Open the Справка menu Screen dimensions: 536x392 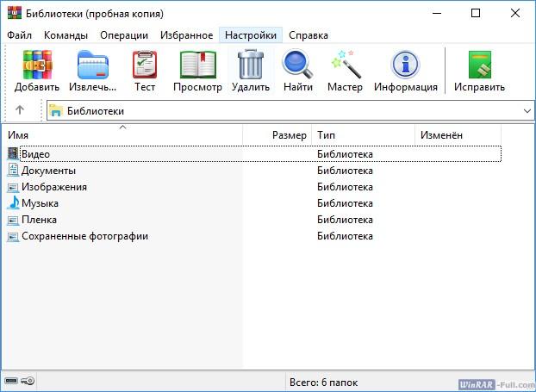click(x=309, y=35)
